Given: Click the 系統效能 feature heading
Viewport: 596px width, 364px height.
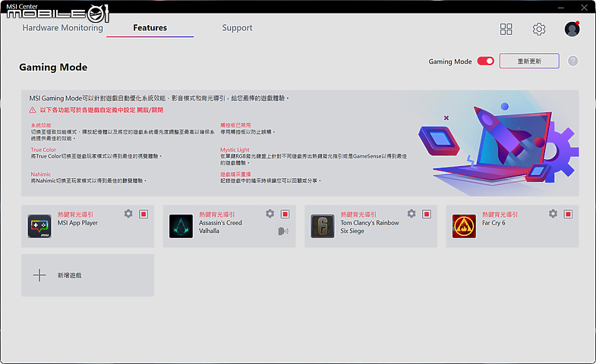Looking at the screenshot, I should (41, 125).
